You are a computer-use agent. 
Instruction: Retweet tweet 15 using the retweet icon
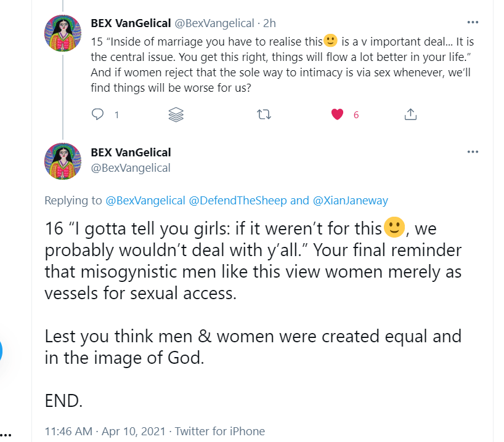pyautogui.click(x=264, y=115)
